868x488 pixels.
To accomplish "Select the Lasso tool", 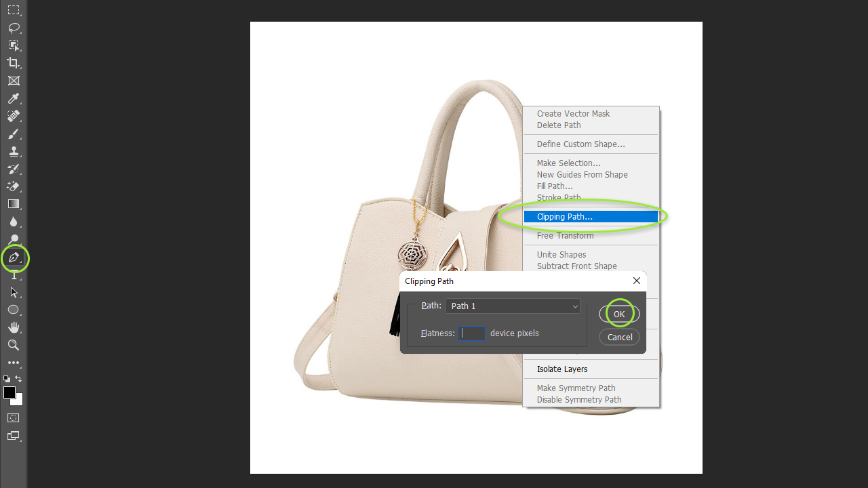I will (14, 28).
